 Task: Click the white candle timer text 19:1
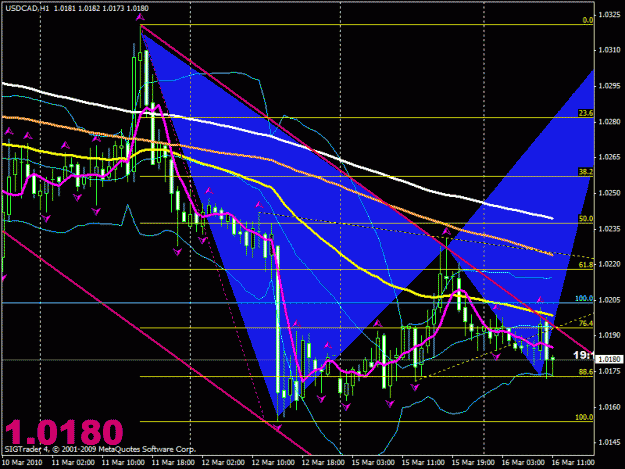tap(583, 355)
